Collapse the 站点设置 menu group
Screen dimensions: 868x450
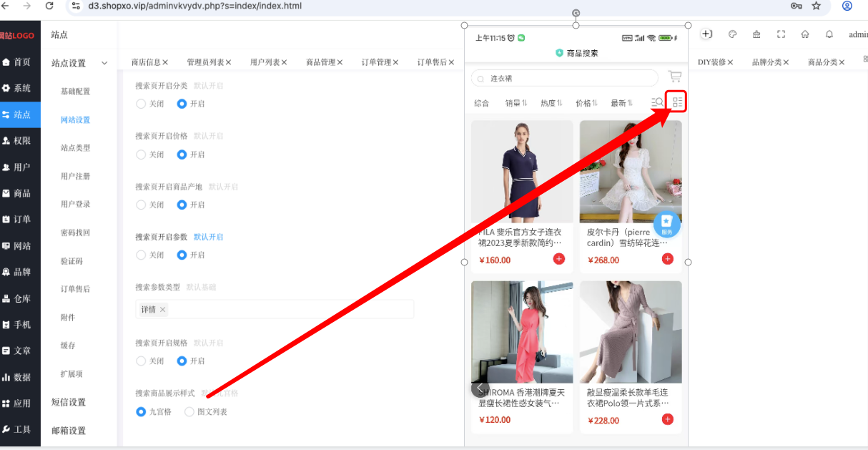[x=79, y=63]
